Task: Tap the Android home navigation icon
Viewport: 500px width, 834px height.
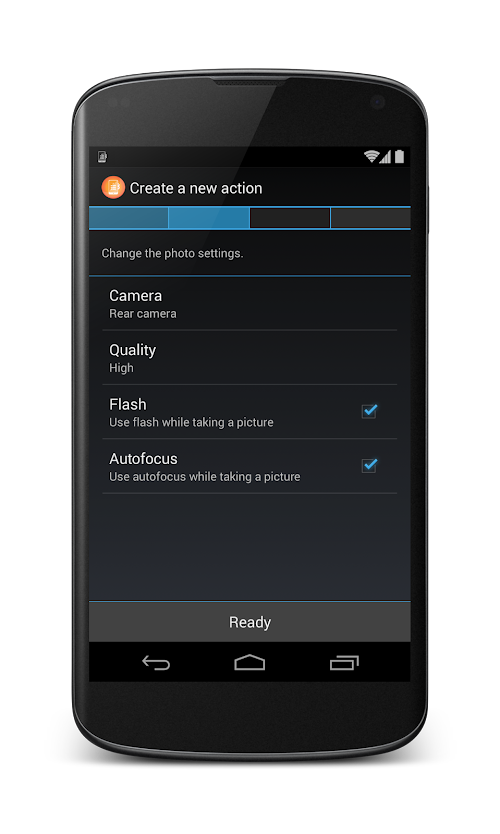Action: point(249,662)
